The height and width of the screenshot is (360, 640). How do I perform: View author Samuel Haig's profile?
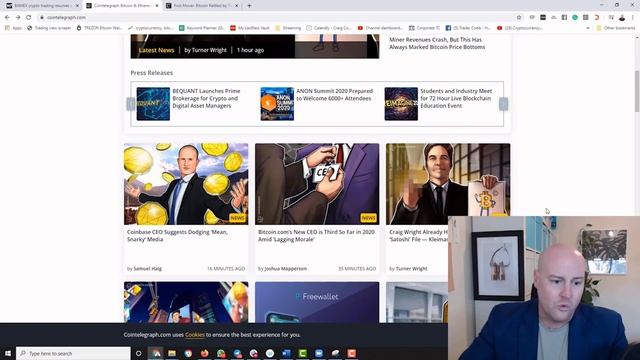(147, 269)
